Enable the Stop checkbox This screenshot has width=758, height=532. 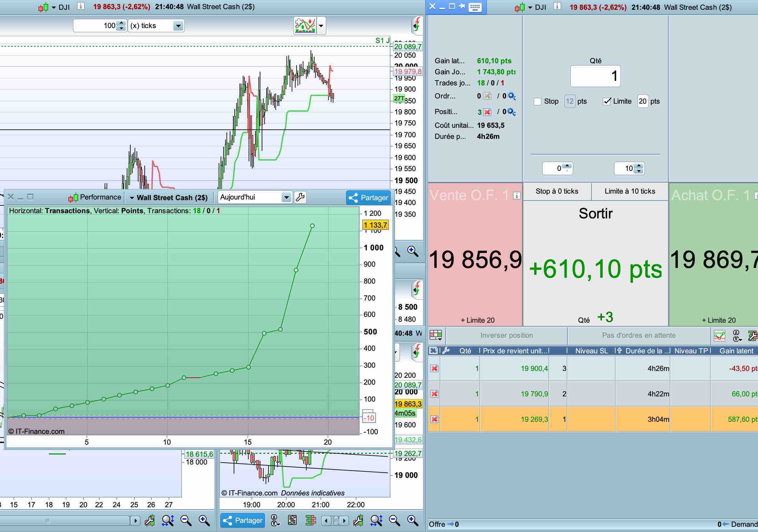(537, 101)
